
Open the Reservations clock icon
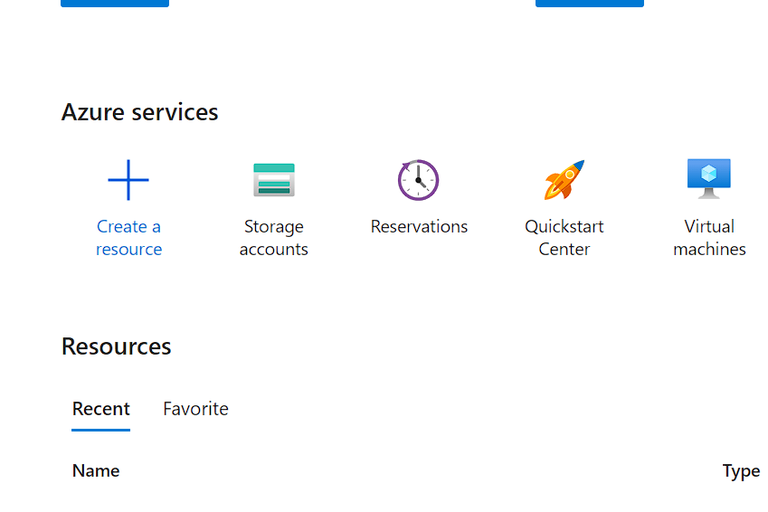(x=418, y=180)
